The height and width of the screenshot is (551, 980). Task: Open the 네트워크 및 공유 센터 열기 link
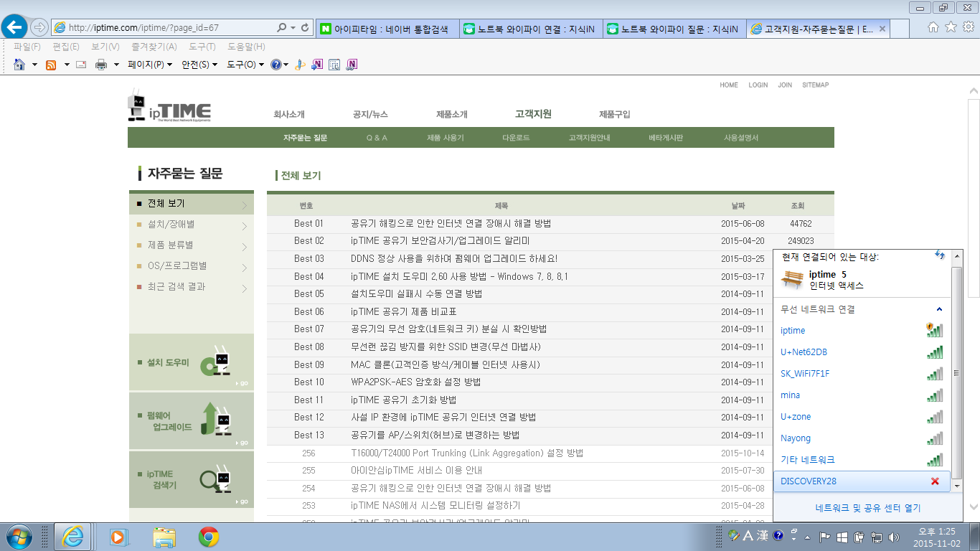pyautogui.click(x=868, y=508)
